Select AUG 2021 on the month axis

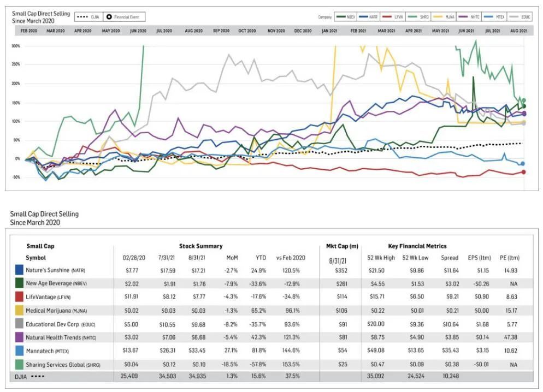point(519,31)
